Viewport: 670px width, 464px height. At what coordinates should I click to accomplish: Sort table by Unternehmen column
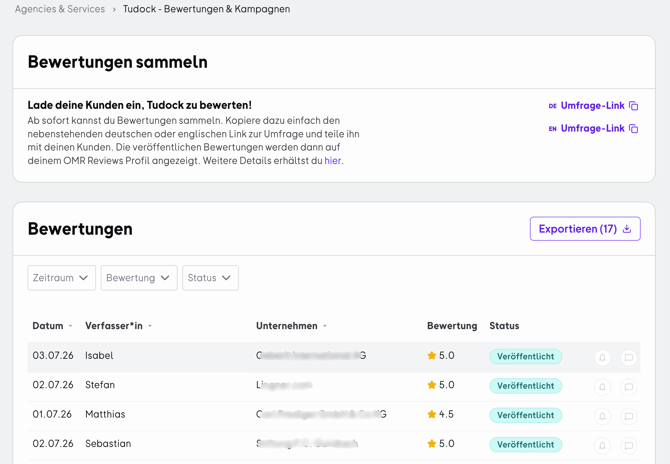pos(291,326)
